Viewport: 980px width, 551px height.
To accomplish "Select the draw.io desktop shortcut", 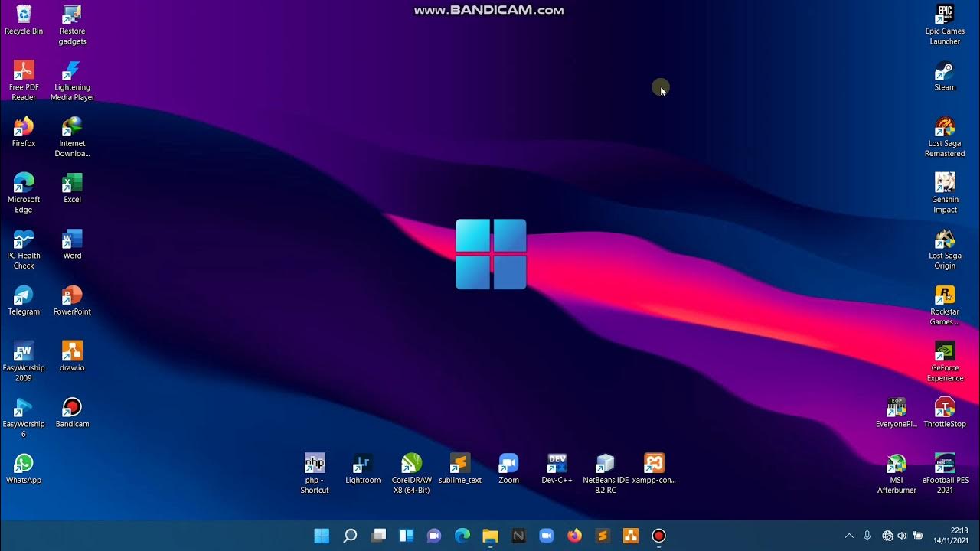I will [x=72, y=357].
